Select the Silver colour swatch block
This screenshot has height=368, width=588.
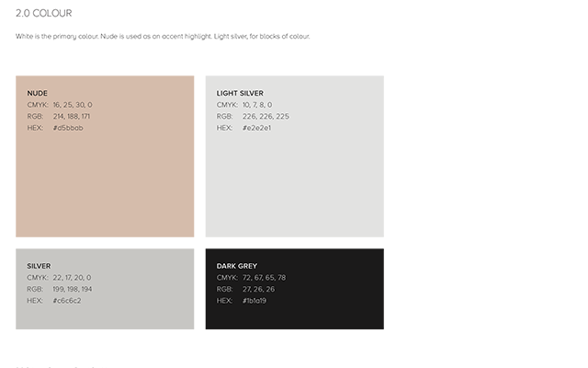105,313
